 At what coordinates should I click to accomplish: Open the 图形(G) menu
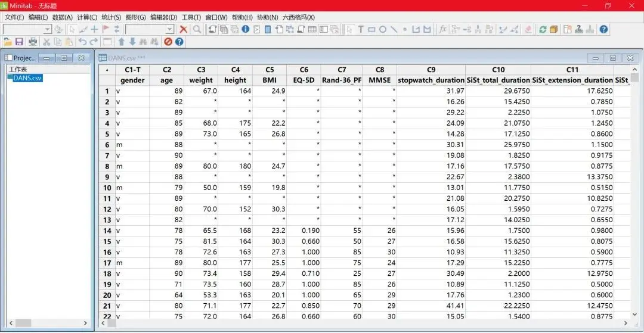pyautogui.click(x=135, y=17)
